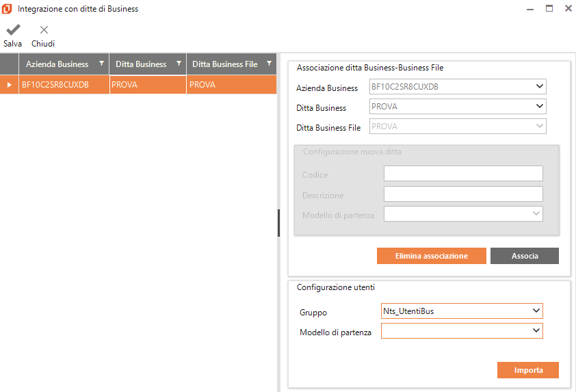Image resolution: width=576 pixels, height=392 pixels.
Task: Sort by Azienda Business column header
Action: pos(57,64)
